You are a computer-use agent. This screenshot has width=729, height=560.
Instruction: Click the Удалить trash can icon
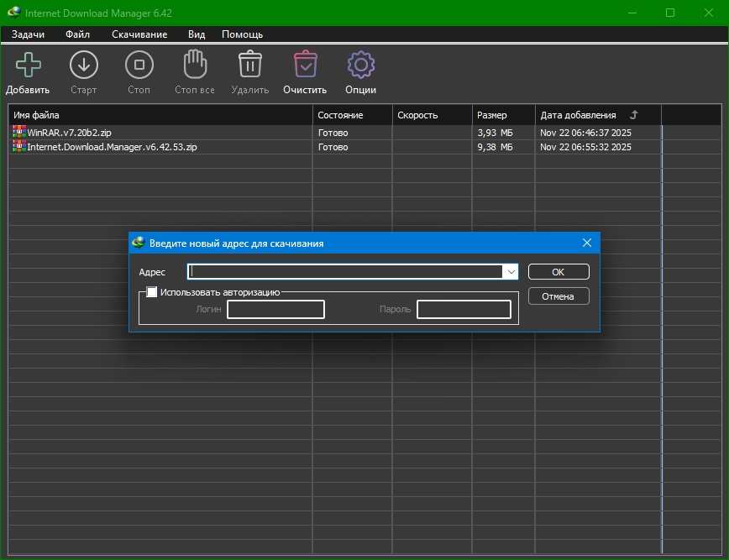[249, 65]
